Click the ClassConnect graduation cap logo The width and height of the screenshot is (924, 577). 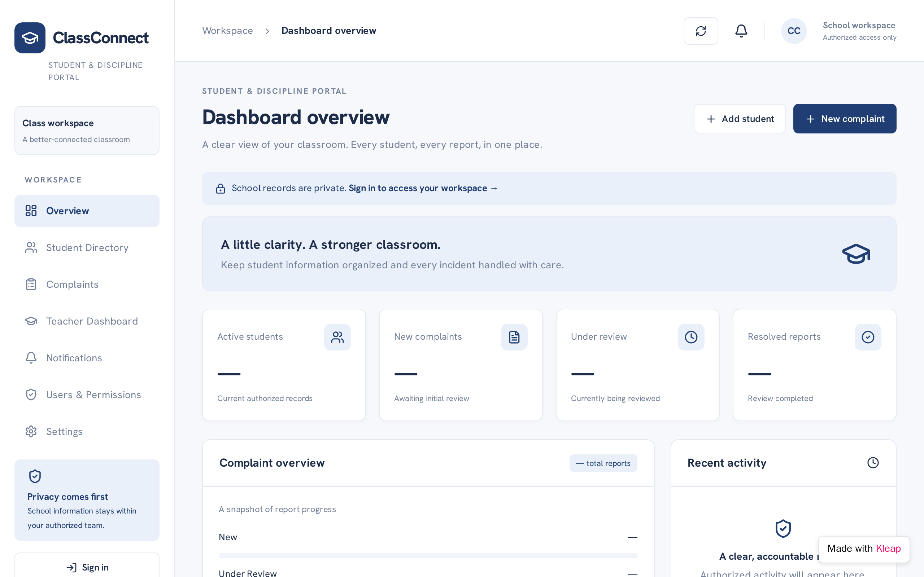pos(30,38)
